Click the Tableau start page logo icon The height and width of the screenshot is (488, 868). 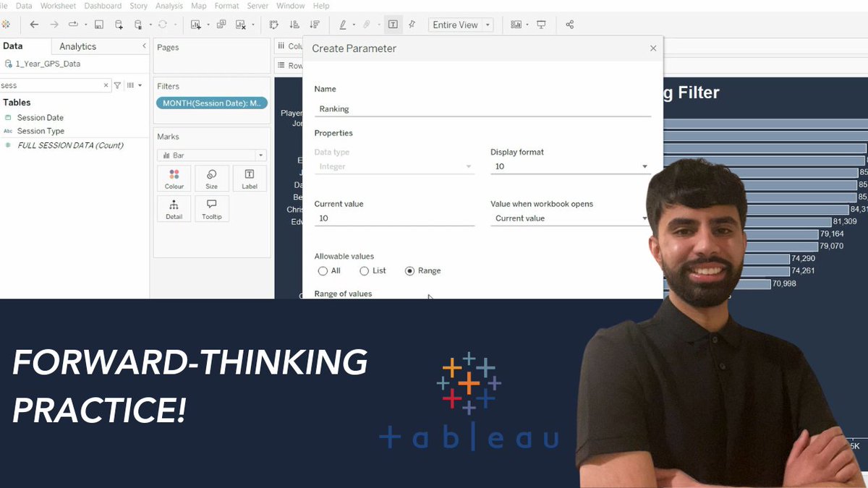tap(6, 25)
